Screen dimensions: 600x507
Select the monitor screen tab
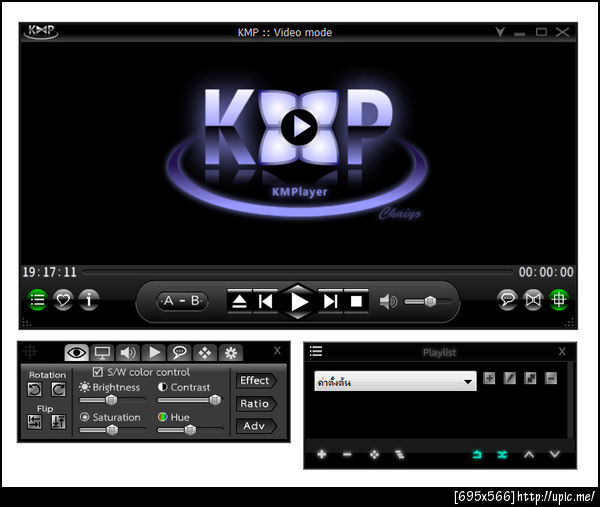pyautogui.click(x=102, y=352)
